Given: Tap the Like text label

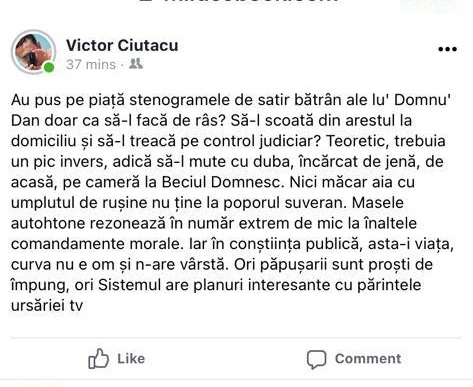Looking at the screenshot, I should [131, 359].
